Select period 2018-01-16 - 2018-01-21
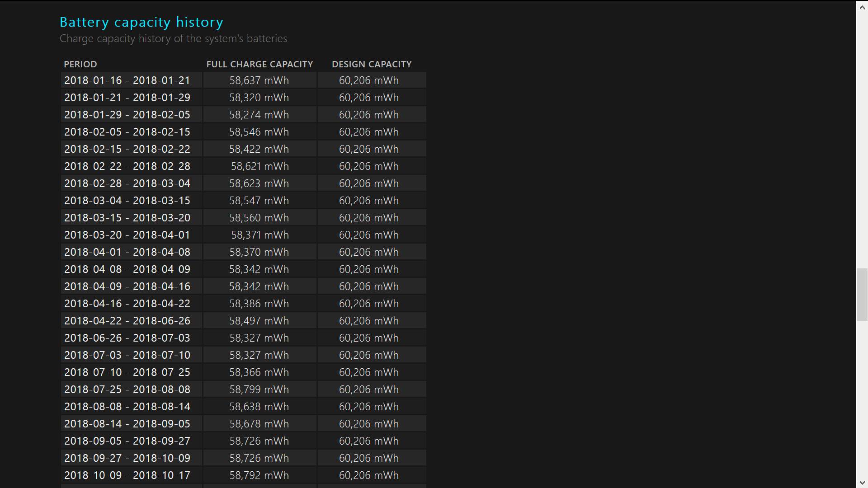 127,80
